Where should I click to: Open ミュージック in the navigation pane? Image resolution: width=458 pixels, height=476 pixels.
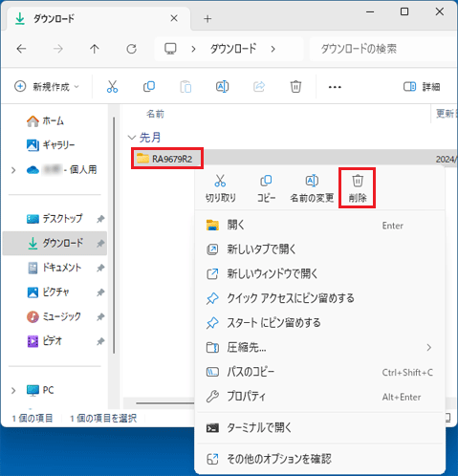tap(54, 316)
